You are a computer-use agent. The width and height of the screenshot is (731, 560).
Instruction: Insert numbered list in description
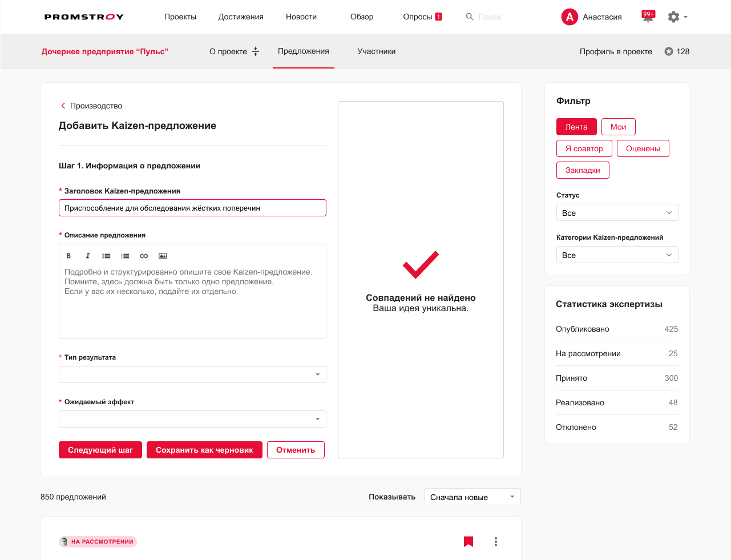pos(125,256)
